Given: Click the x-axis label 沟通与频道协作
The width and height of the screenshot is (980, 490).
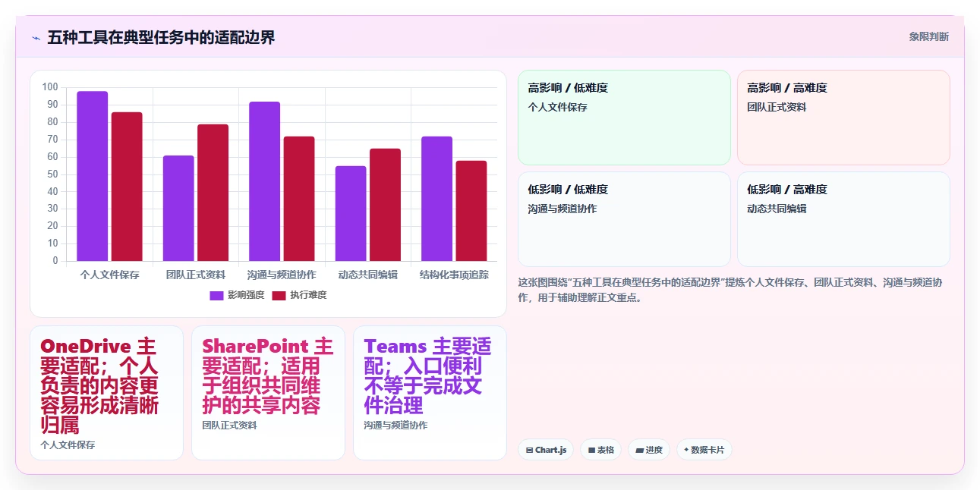Looking at the screenshot, I should click(282, 275).
